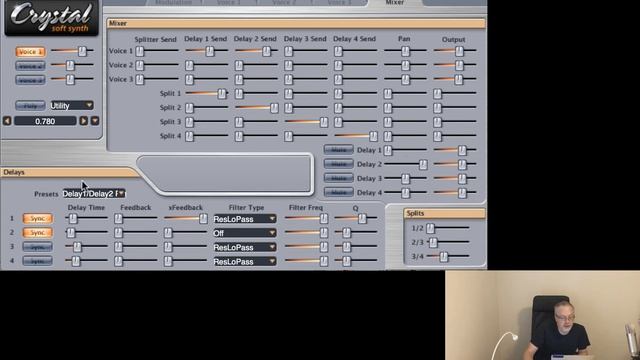The width and height of the screenshot is (640, 360).
Task: Click delay 4 Feedback slider
Action: tap(136, 261)
